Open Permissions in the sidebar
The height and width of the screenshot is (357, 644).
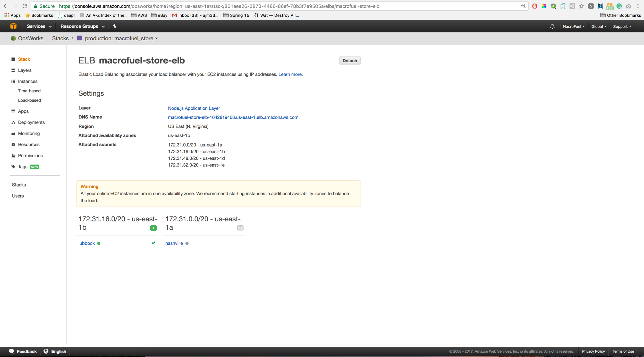tap(30, 156)
